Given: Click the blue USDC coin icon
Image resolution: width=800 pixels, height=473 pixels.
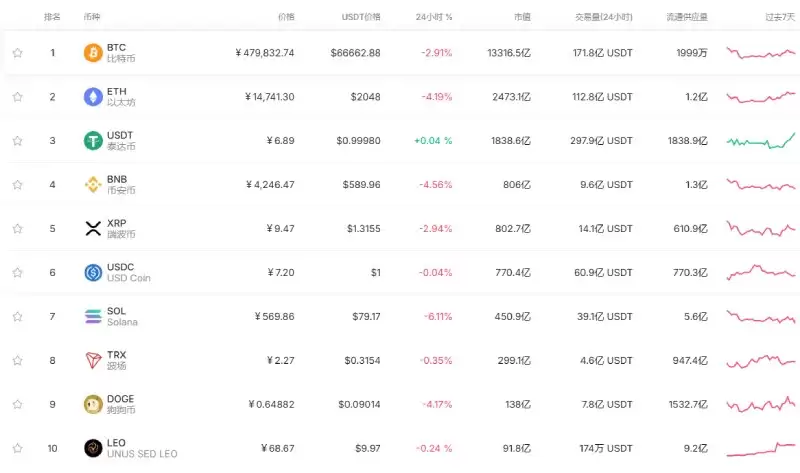Looking at the screenshot, I should pyautogui.click(x=93, y=272).
